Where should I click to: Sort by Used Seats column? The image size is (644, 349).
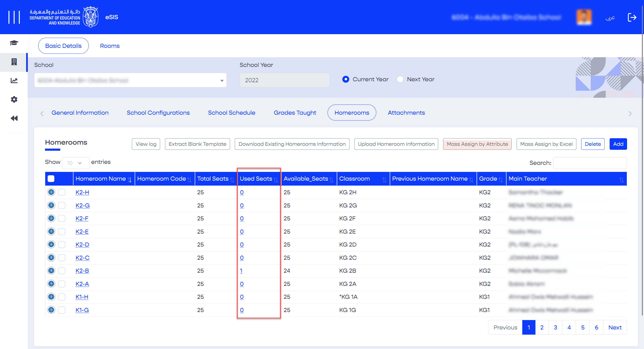(x=259, y=179)
